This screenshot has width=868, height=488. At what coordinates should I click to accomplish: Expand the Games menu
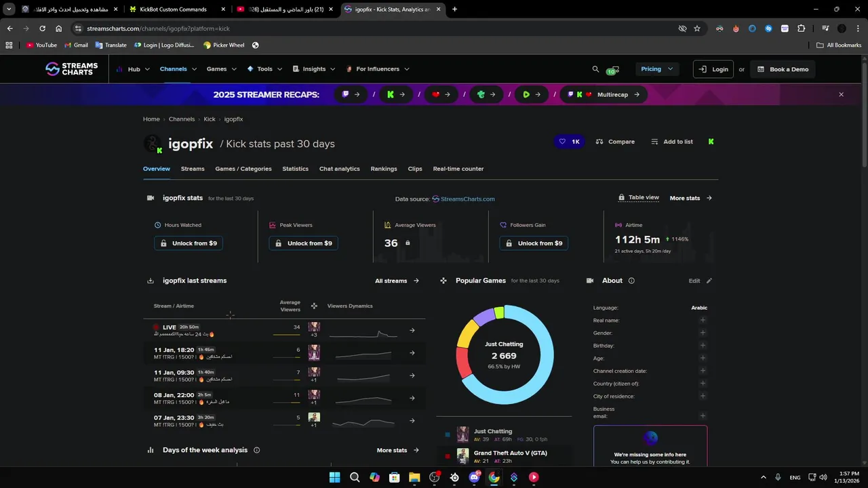[222, 69]
